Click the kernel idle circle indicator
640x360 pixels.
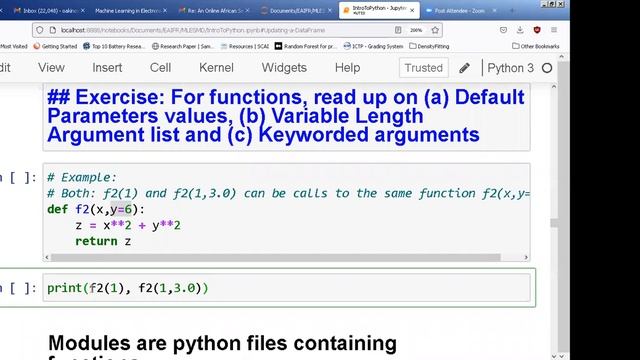(547, 68)
